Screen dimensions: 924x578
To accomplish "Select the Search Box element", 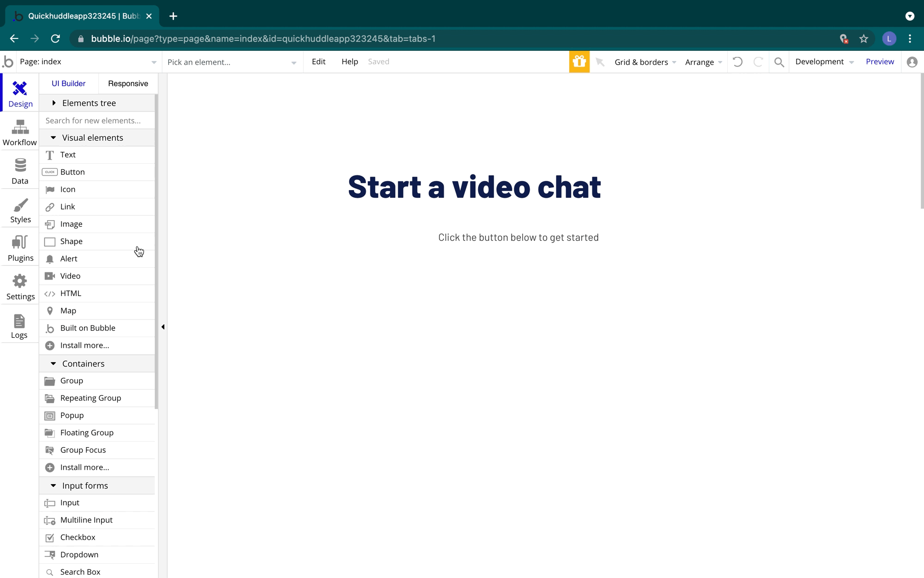I will (97, 572).
